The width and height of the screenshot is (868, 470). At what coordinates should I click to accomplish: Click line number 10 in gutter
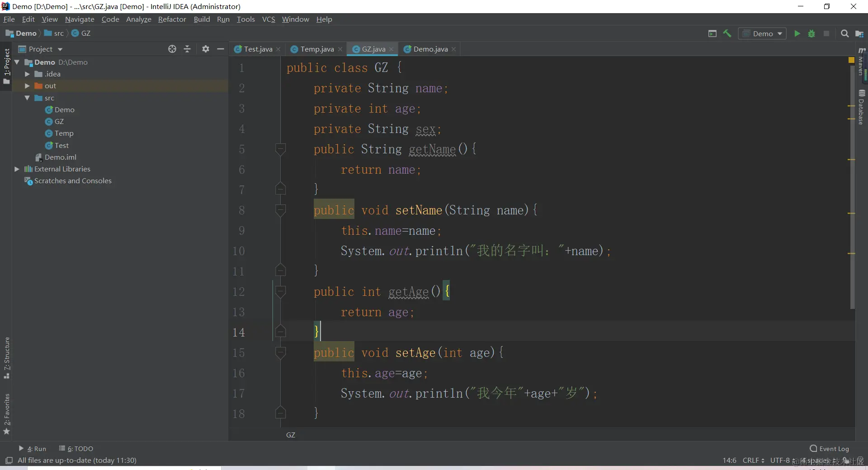pyautogui.click(x=239, y=251)
